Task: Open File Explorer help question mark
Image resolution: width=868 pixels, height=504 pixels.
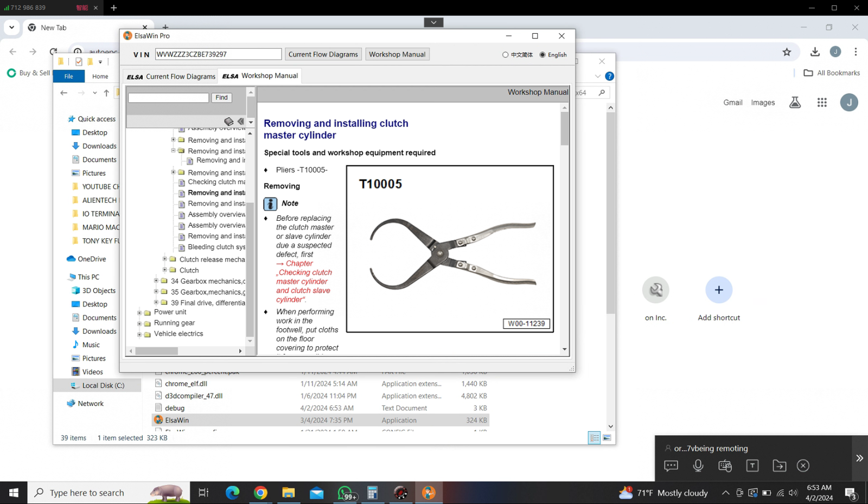Action: pos(609,76)
